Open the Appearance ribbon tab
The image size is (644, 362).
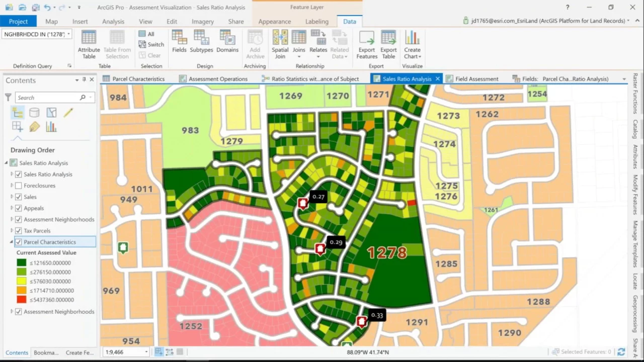click(x=275, y=22)
